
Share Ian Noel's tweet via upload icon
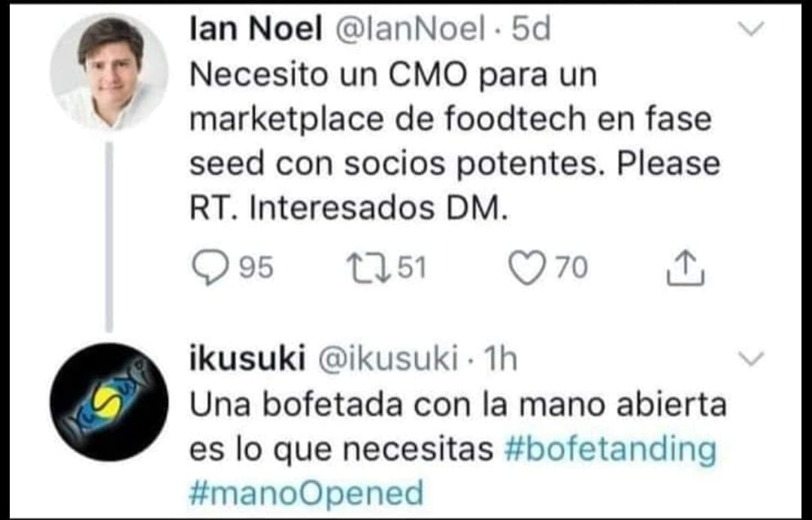click(686, 268)
